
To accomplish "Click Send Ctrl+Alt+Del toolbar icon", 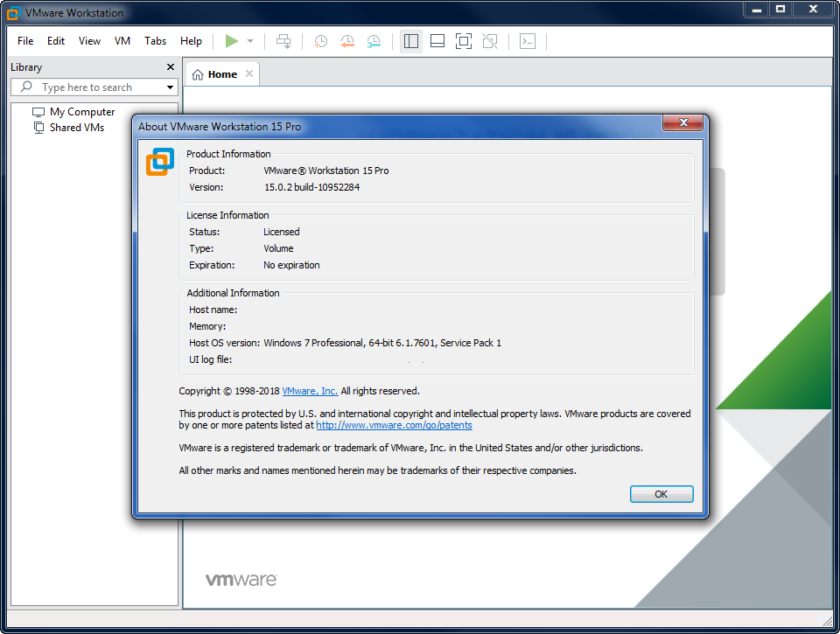I will tap(283, 41).
